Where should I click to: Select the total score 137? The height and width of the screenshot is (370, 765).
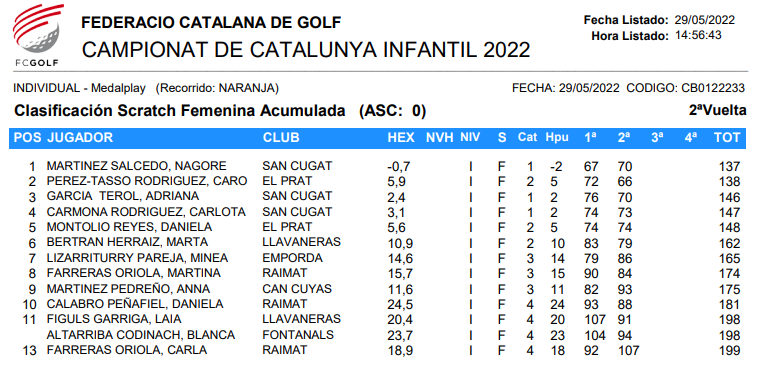click(729, 167)
